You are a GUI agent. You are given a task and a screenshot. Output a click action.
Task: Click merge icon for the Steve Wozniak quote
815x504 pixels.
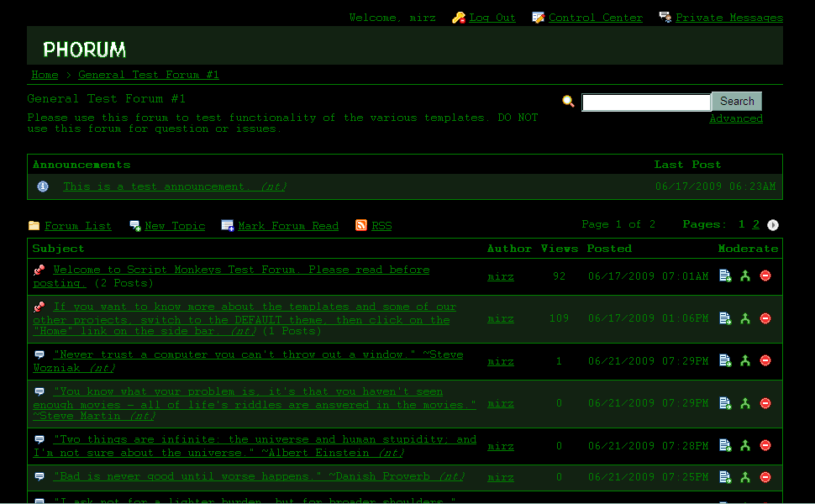point(745,360)
